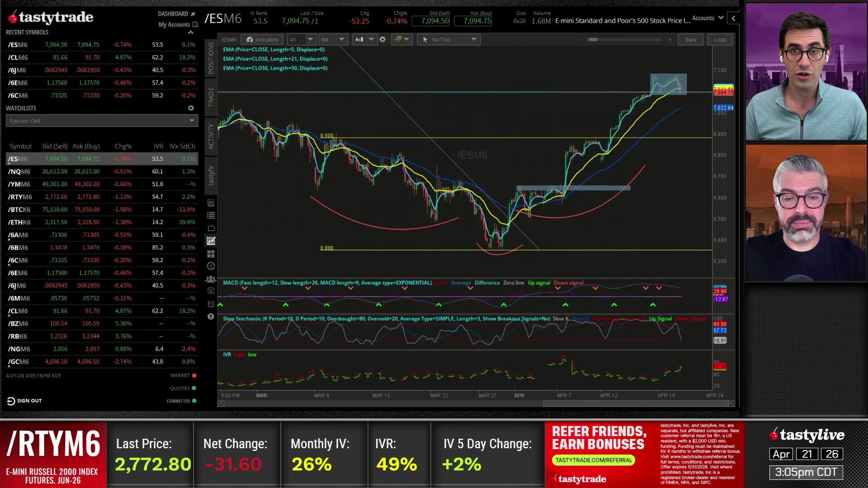868x488 pixels.
Task: Click the Save chart button
Action: 690,40
